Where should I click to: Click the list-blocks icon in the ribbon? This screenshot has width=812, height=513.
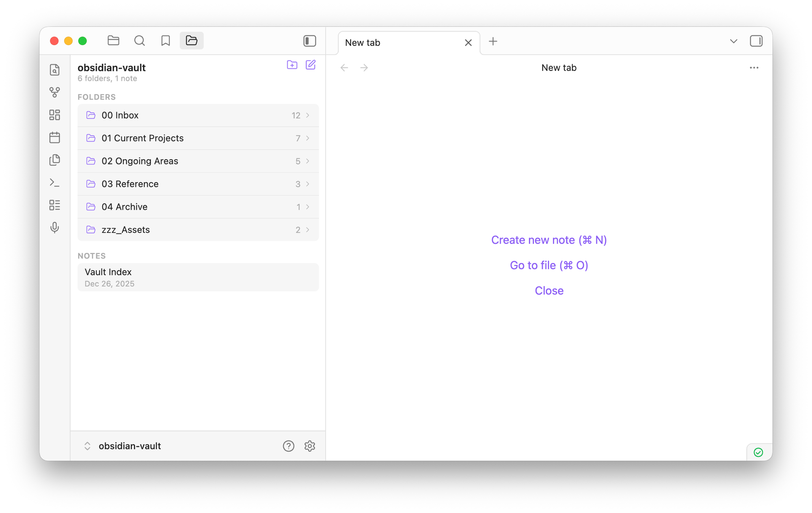coord(55,205)
